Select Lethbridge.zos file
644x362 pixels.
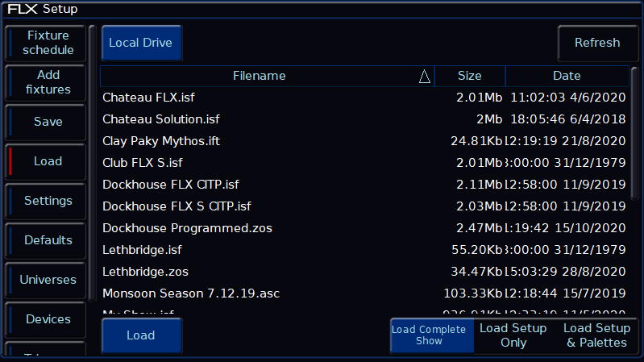[x=364, y=272]
